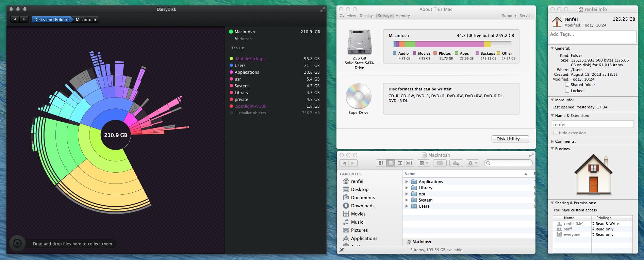Click the SuperDrive disc icon
The image size is (644, 260).
click(x=359, y=96)
